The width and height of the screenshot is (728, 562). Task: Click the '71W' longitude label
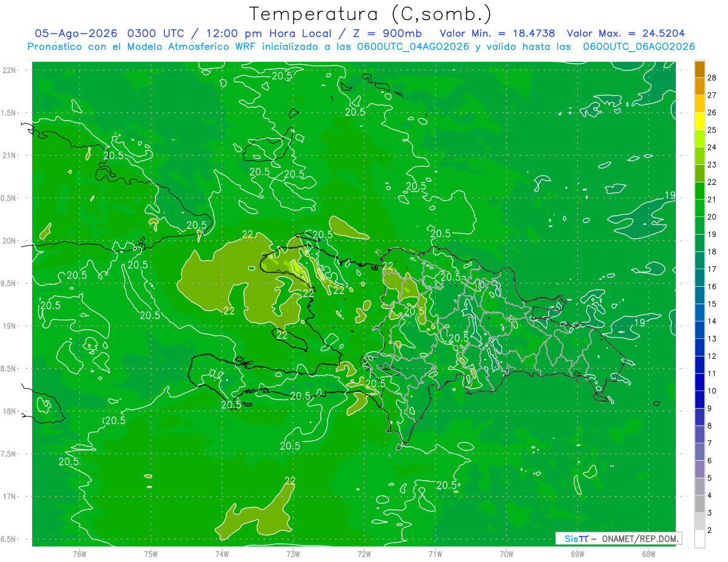tap(435, 554)
